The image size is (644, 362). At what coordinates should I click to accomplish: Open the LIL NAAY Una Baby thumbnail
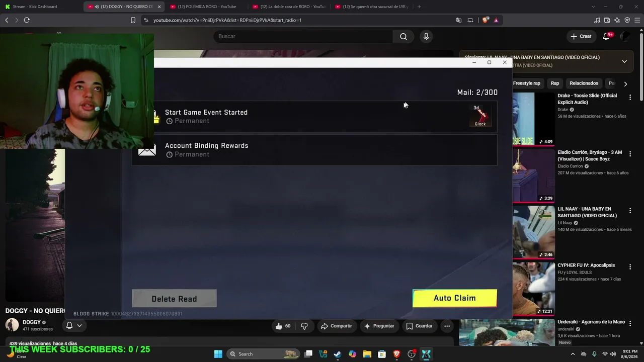coord(533,232)
